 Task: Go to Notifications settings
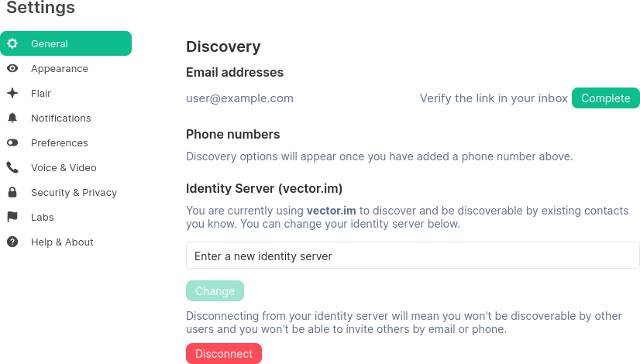pos(61,118)
